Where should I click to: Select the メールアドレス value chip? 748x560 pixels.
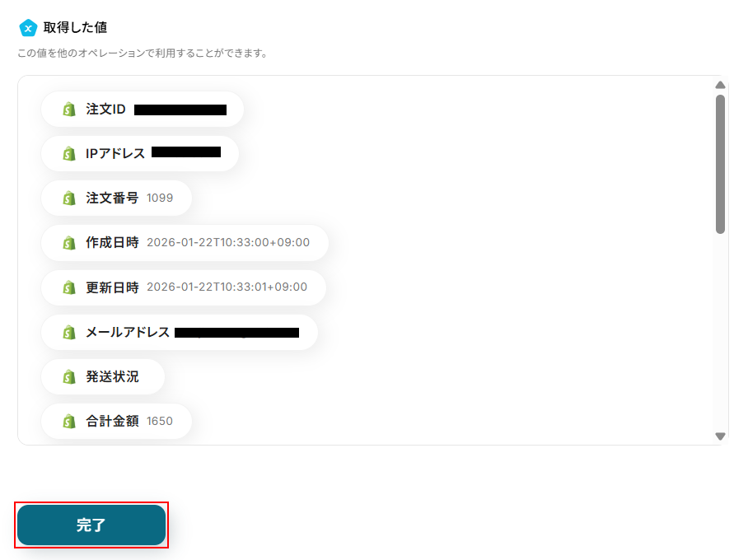(180, 332)
